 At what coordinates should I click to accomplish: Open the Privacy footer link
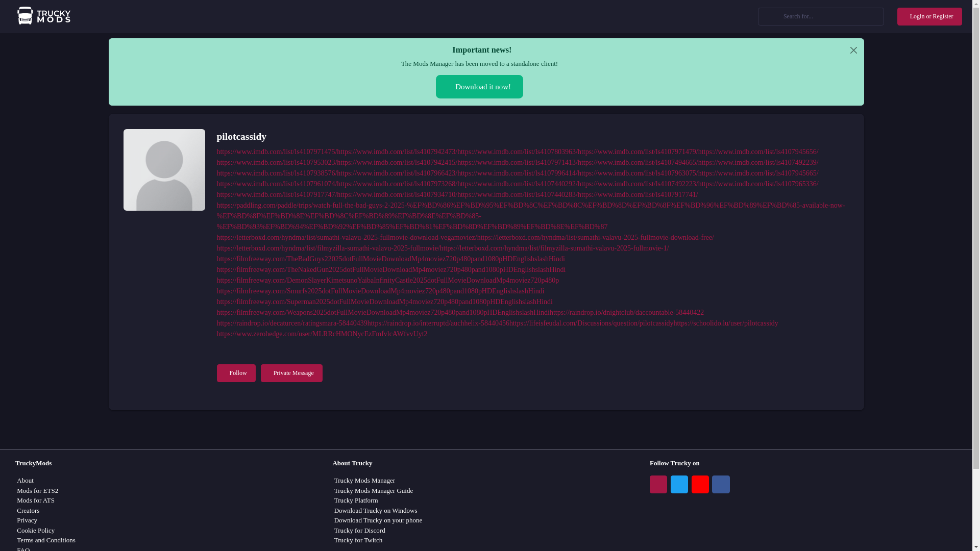tap(27, 520)
